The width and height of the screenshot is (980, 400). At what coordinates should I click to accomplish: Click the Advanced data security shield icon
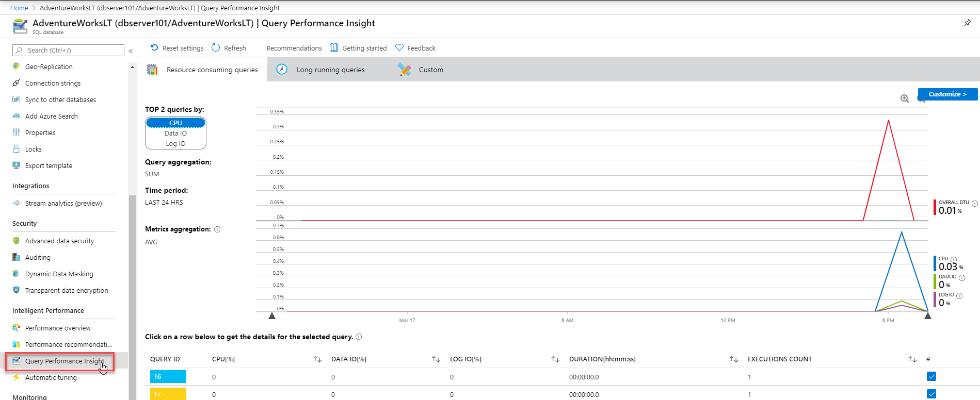point(17,241)
